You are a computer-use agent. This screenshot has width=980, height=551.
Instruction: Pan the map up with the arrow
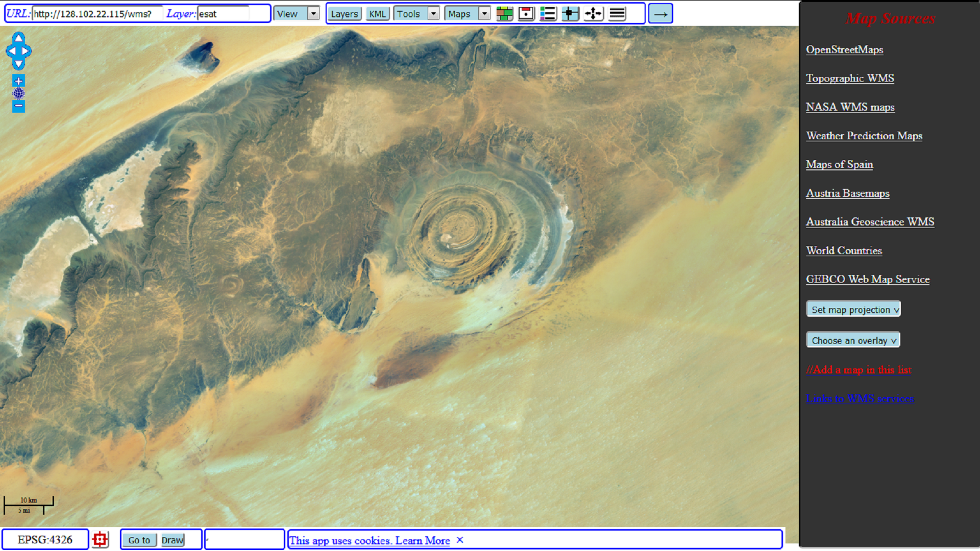(x=18, y=38)
